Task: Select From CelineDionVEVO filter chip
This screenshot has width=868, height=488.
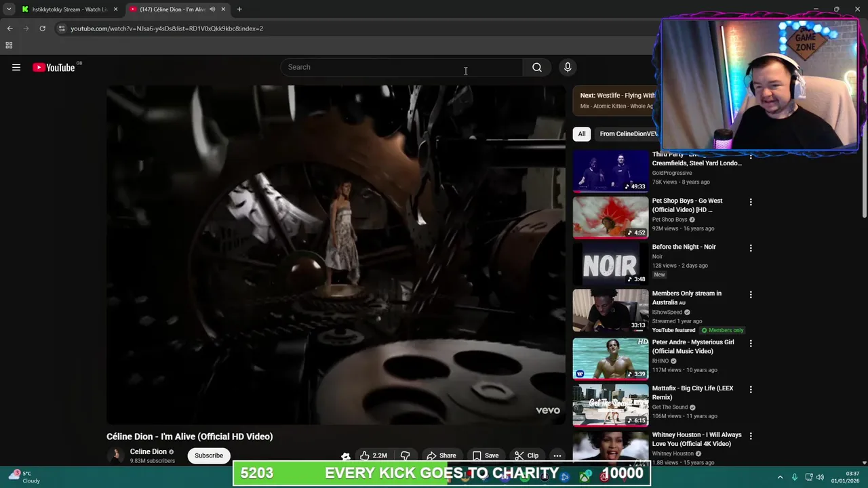Action: pyautogui.click(x=627, y=134)
